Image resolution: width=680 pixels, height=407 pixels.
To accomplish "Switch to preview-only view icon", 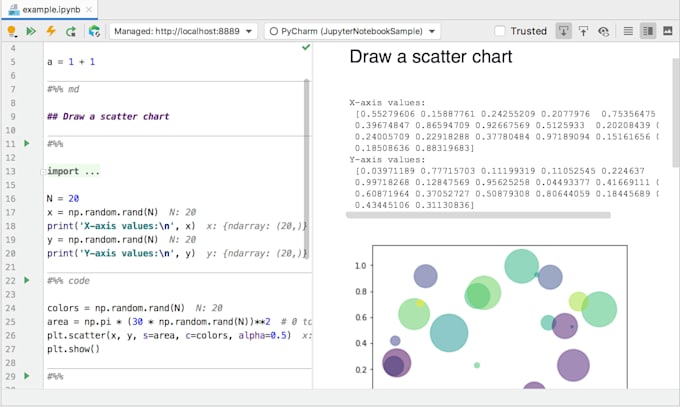I will (x=668, y=31).
